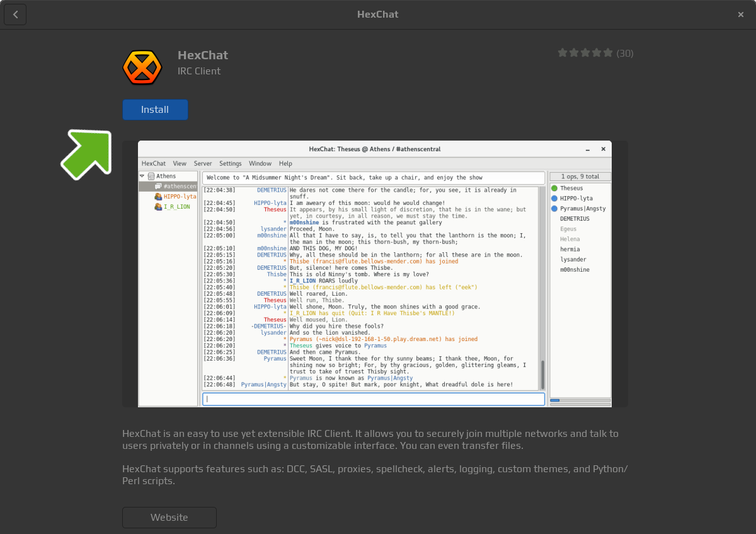This screenshot has width=756, height=534.
Task: Click the Athens server icon in tree
Action: coord(151,177)
